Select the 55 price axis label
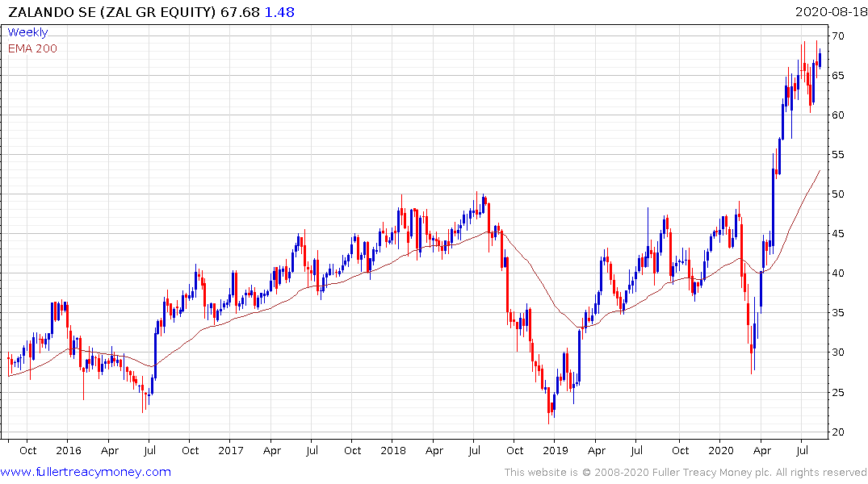868x484 pixels. click(837, 154)
